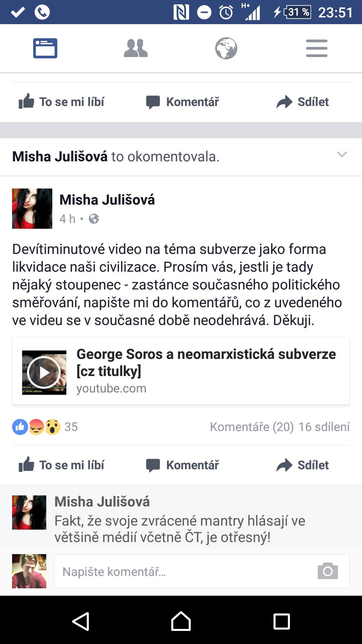Screen dimensions: 362x644
Task: View the 16 sdílení shares list
Action: pos(324,427)
